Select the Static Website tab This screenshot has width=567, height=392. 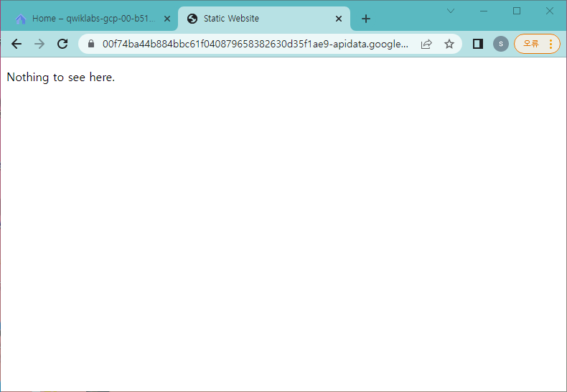[264, 19]
